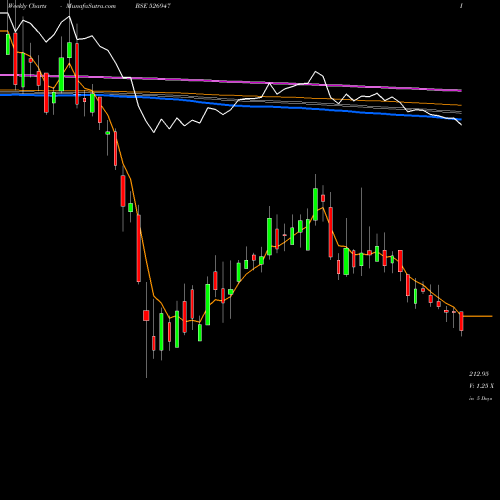Click the 'MunafaSutra.com' label
This screenshot has height=500, width=500.
[x=91, y=6]
